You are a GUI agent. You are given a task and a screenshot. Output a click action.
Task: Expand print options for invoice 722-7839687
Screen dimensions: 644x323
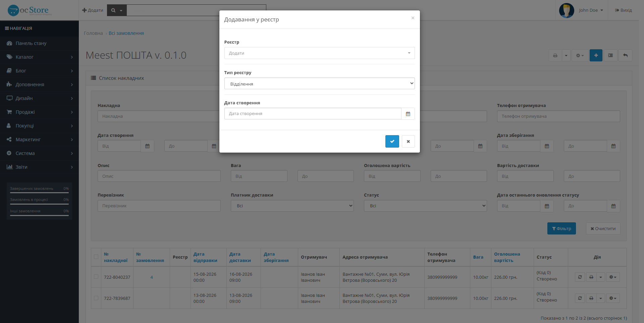click(601, 298)
